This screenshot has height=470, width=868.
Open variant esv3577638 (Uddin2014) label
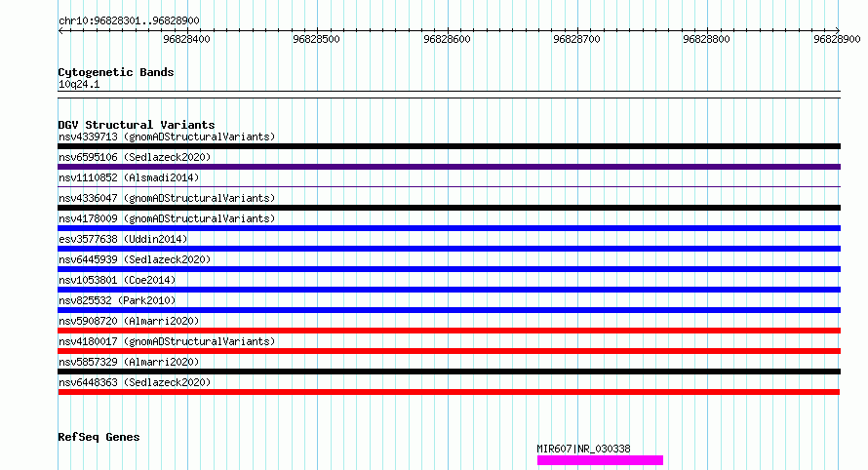pyautogui.click(x=123, y=239)
